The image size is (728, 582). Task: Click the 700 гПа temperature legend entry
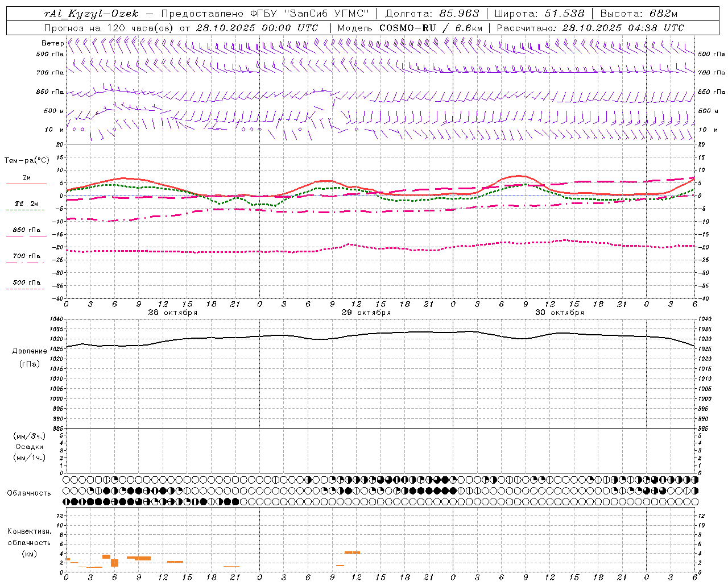[x=27, y=256]
